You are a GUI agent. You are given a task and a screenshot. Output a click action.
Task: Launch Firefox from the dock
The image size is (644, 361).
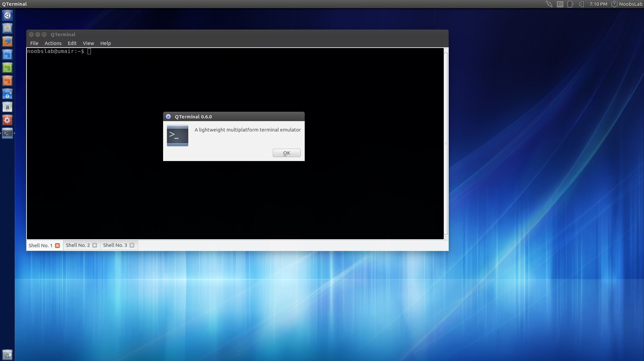coord(7,42)
